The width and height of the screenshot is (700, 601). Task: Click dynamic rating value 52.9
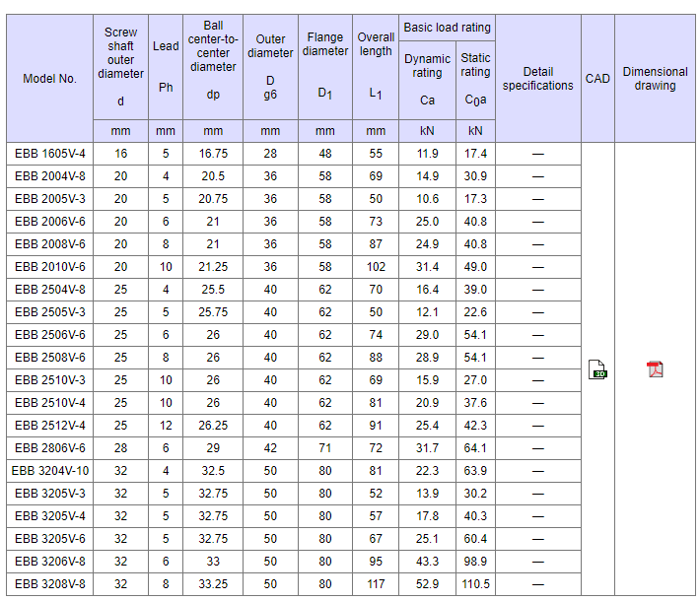click(427, 584)
